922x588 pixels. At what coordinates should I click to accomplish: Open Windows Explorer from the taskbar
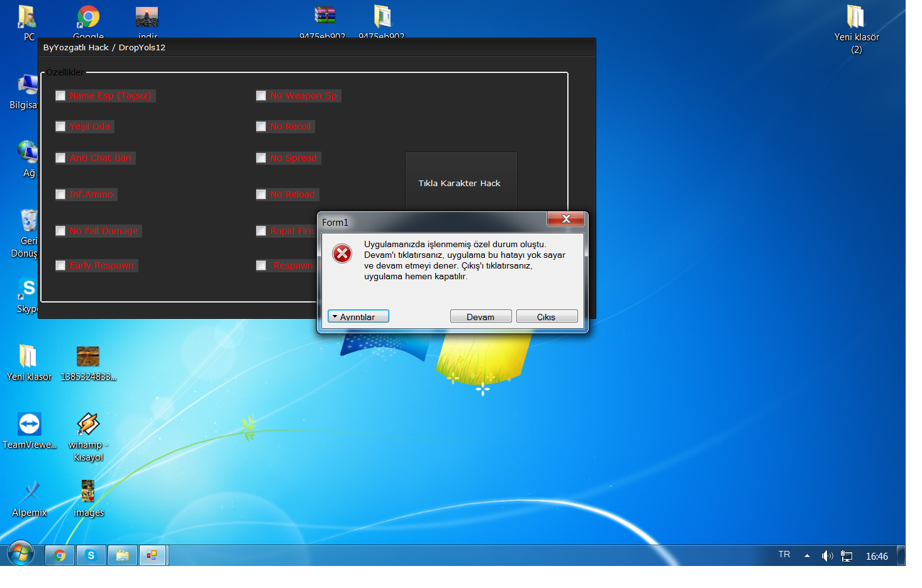click(x=123, y=555)
